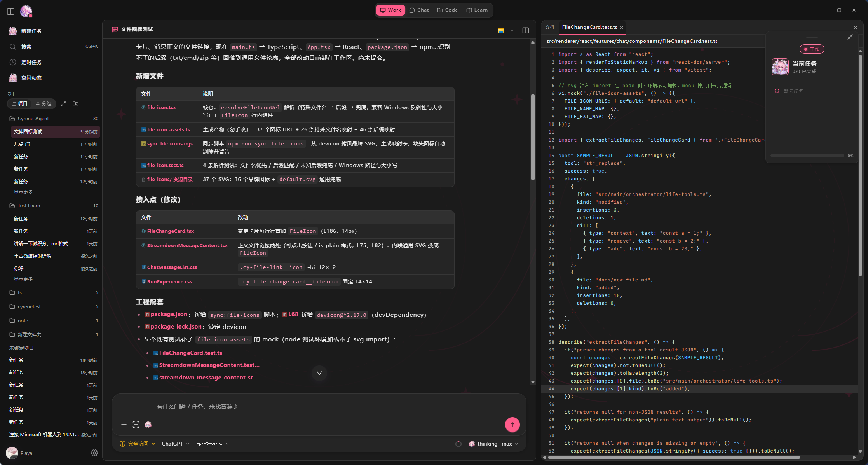Open the search icon in sidebar
The width and height of the screenshot is (868, 465).
13,47
